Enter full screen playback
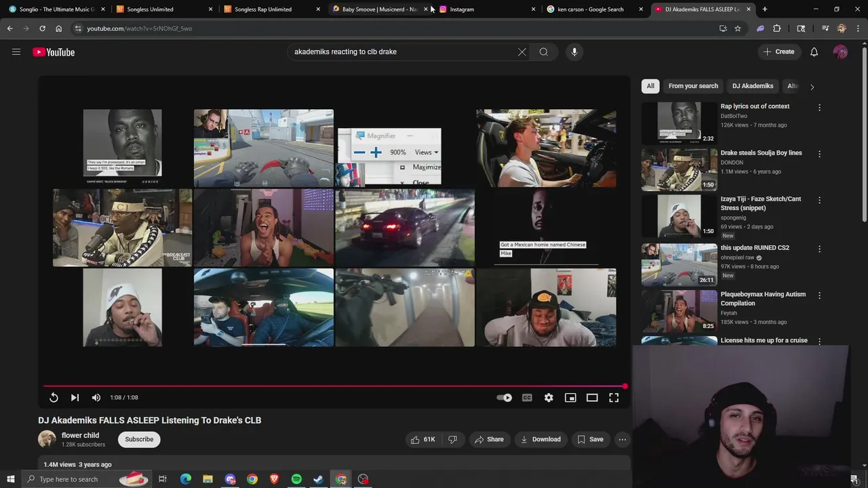 614,398
